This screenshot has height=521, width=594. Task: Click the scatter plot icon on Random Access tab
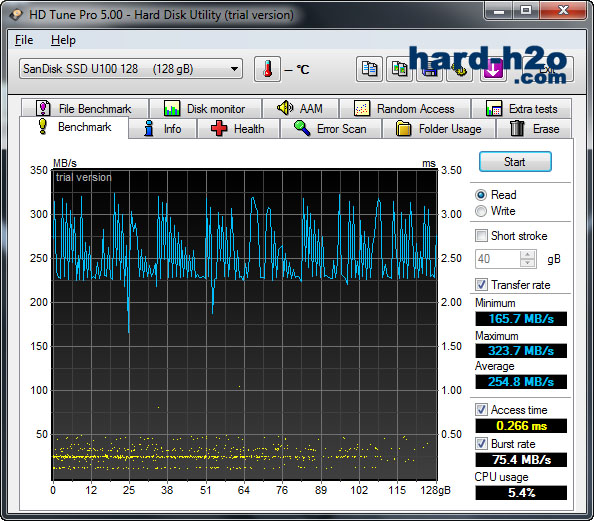tap(361, 108)
